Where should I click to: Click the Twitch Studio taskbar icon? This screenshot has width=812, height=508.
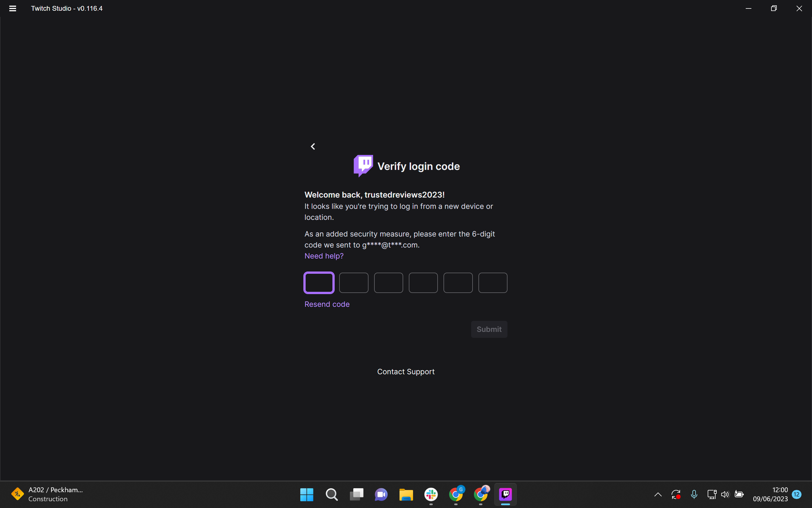(x=506, y=494)
